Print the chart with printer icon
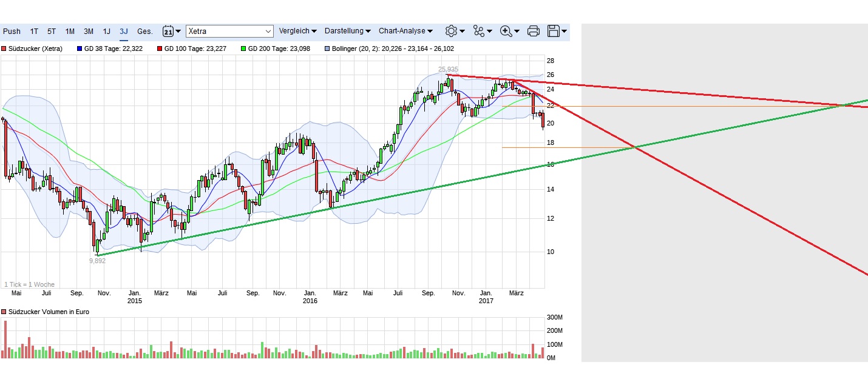 tap(534, 31)
